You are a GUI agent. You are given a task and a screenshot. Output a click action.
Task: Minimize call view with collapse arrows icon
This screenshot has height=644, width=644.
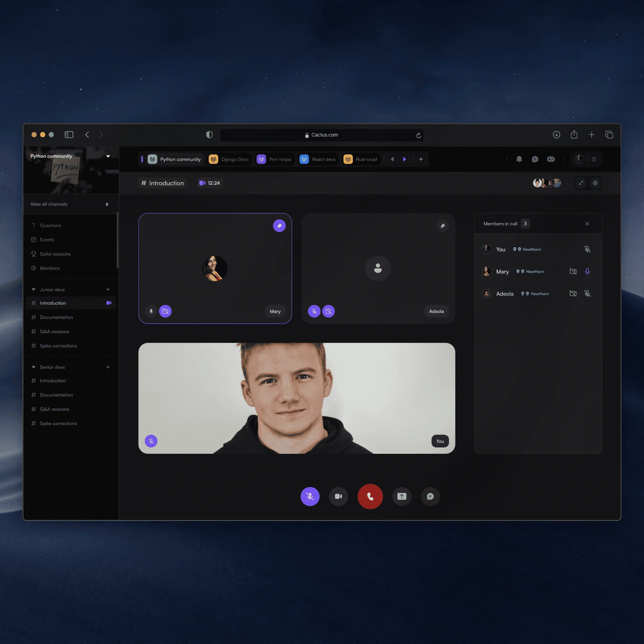(581, 183)
